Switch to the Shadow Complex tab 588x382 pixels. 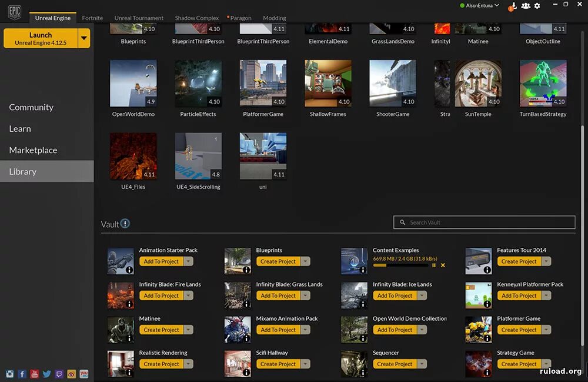(197, 18)
